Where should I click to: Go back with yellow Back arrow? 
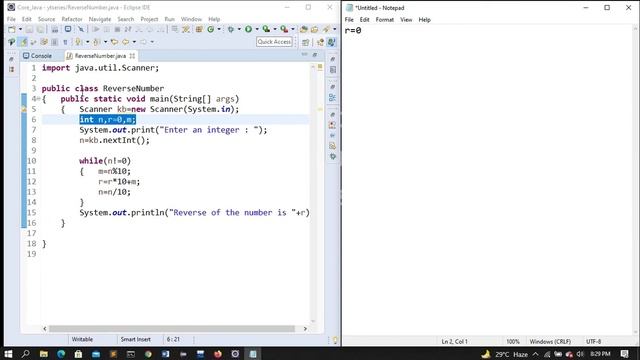click(x=125, y=42)
